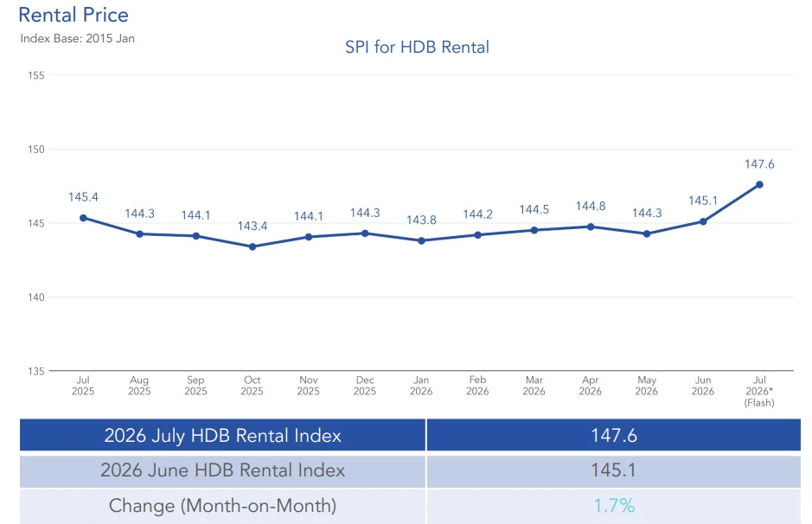Click the Index Base: 2015 Jan subtitle
The height and width of the screenshot is (524, 812).
point(77,38)
